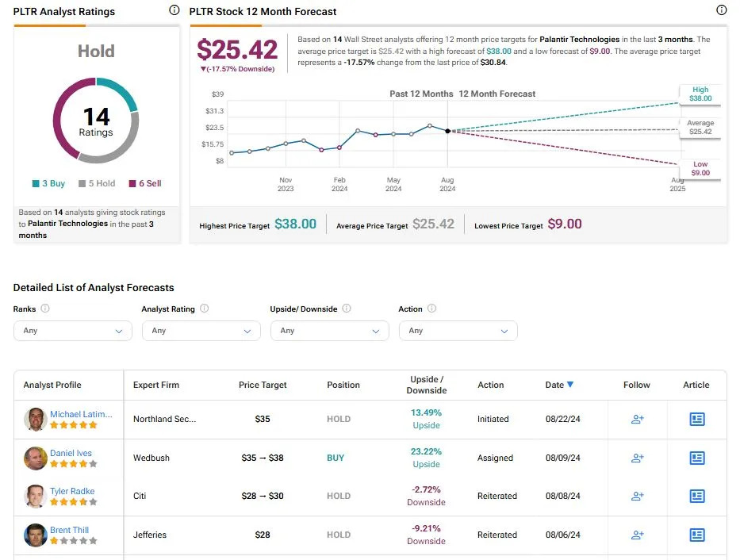Open the Upside/ Downside filter dropdown
Screen dimensions: 740x560
coord(329,331)
